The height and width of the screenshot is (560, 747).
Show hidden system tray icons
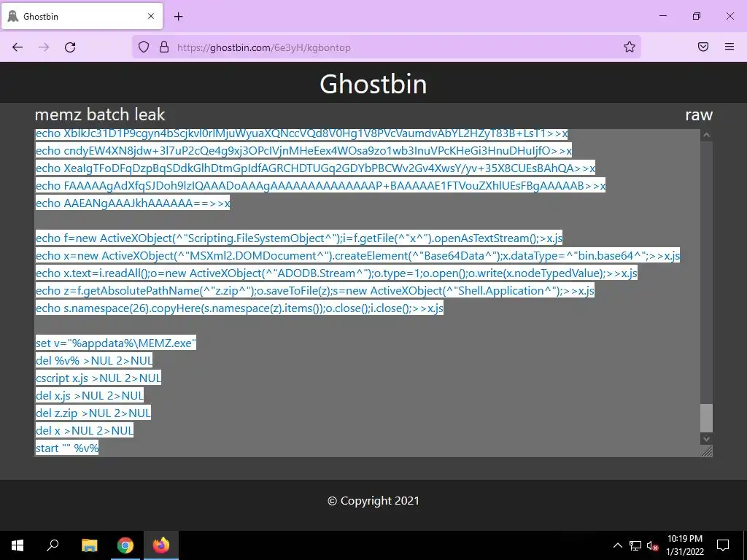tap(617, 545)
